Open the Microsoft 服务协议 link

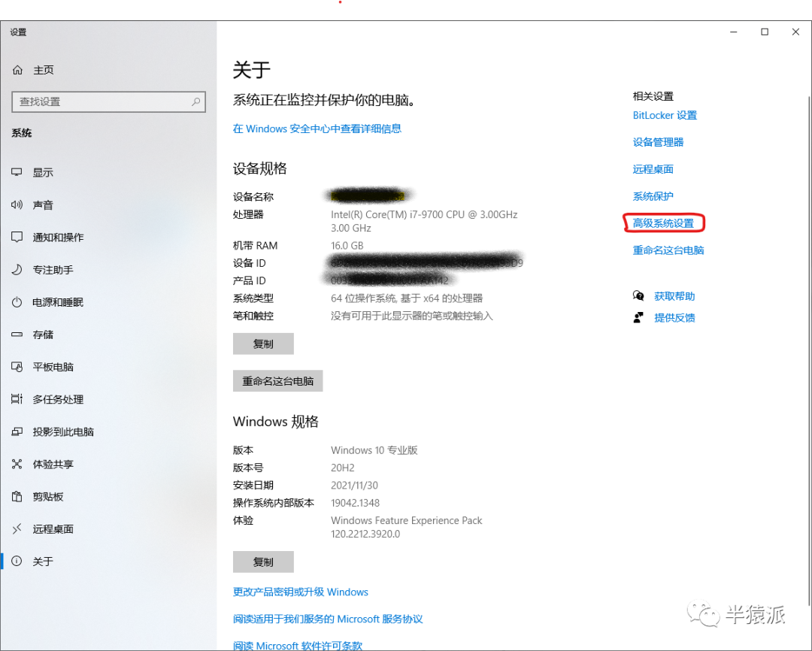(x=328, y=619)
